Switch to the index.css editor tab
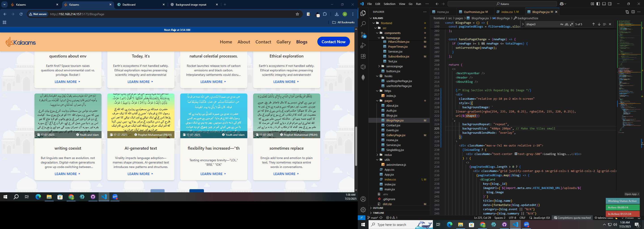Viewport: 644px width, 229px height. [x=510, y=12]
